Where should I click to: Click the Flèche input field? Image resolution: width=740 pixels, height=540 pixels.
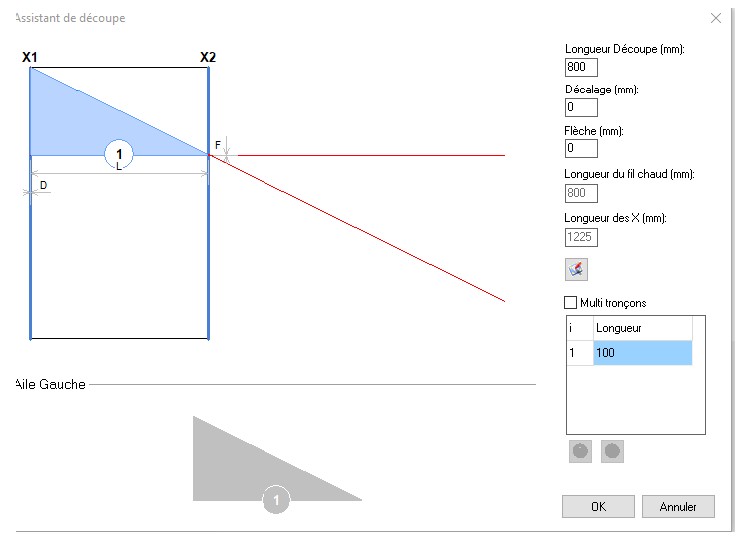(x=581, y=148)
